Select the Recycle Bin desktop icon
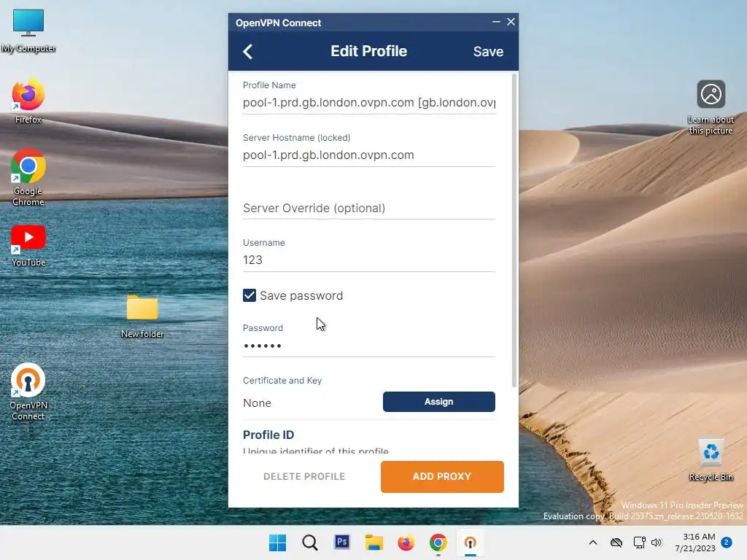 pyautogui.click(x=711, y=460)
